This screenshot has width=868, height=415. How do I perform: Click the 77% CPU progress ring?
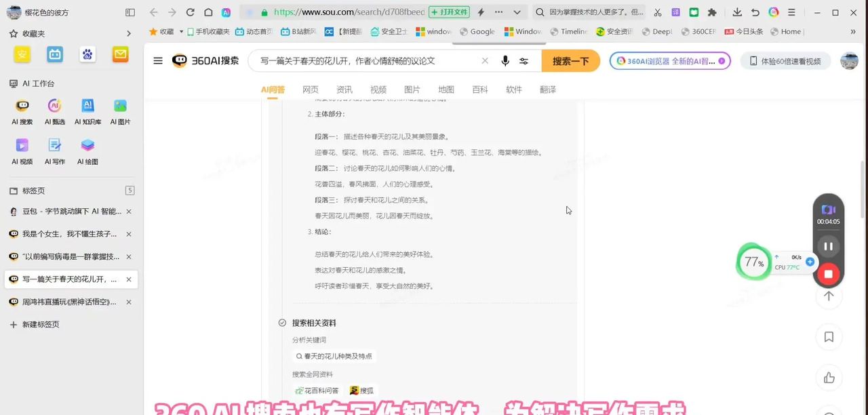click(753, 262)
